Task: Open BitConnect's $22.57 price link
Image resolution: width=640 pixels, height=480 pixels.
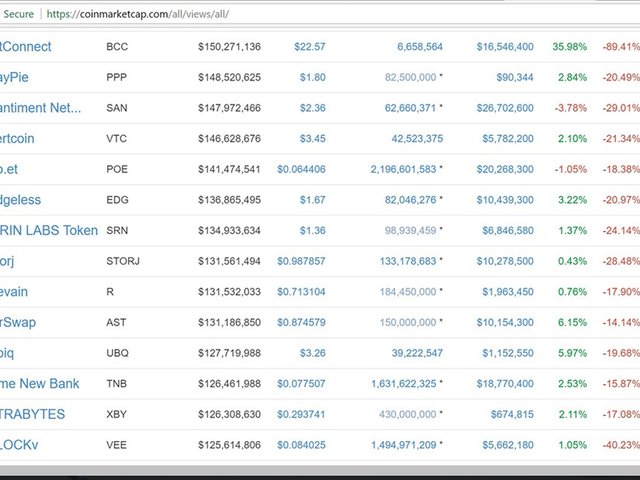Action: coord(309,47)
